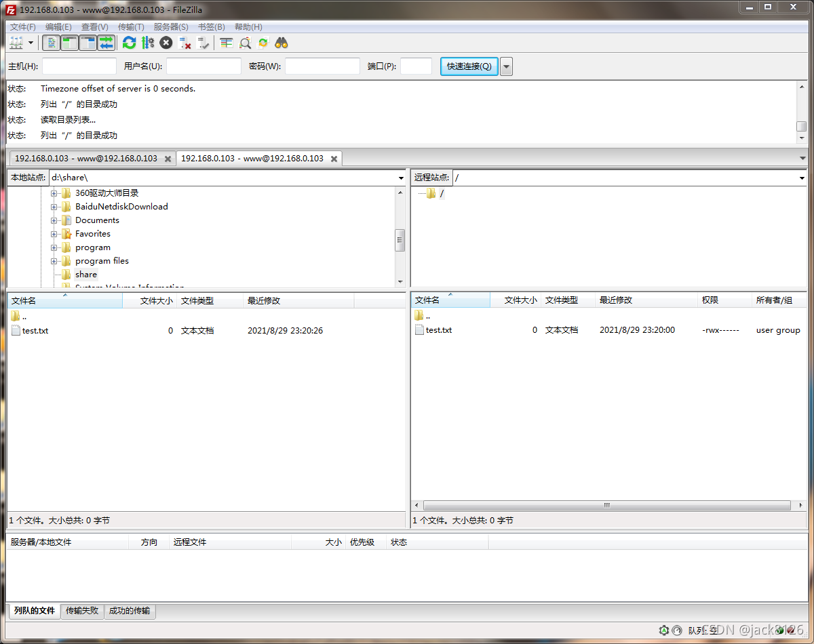Search files with binoculars icon
Screen dimensions: 814x644
coord(282,43)
